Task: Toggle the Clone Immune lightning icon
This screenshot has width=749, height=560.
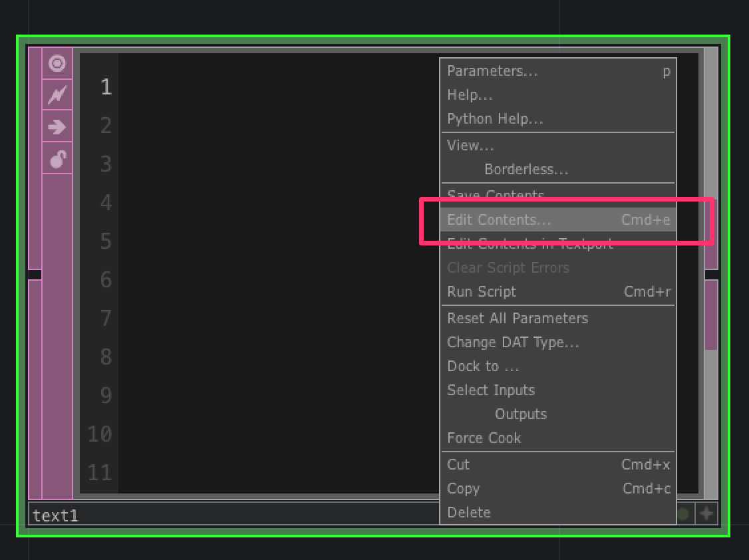Action: [x=57, y=94]
